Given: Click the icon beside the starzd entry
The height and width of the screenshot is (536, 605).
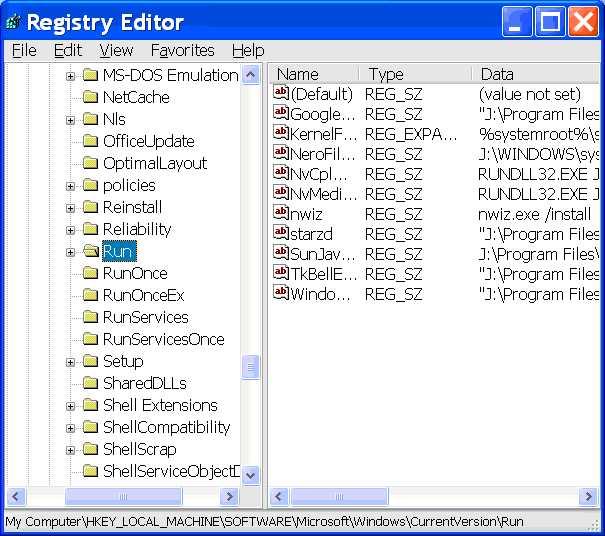Looking at the screenshot, I should pyautogui.click(x=281, y=234).
